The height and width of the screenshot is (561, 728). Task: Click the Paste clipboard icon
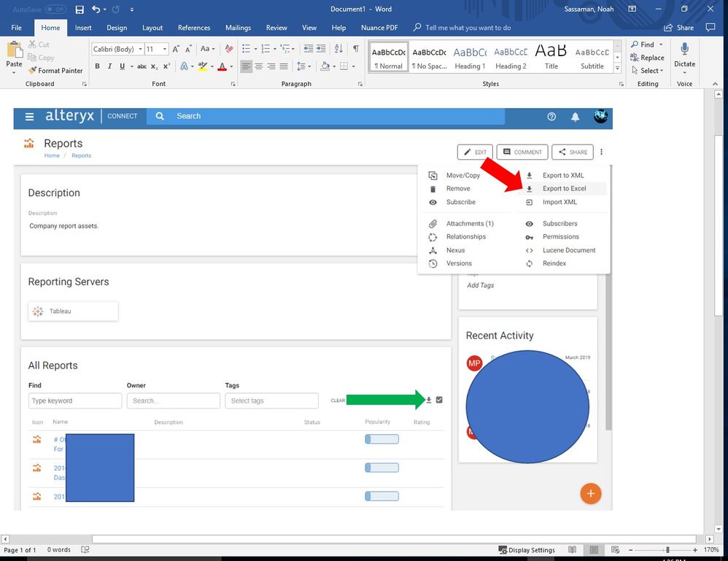coord(14,50)
